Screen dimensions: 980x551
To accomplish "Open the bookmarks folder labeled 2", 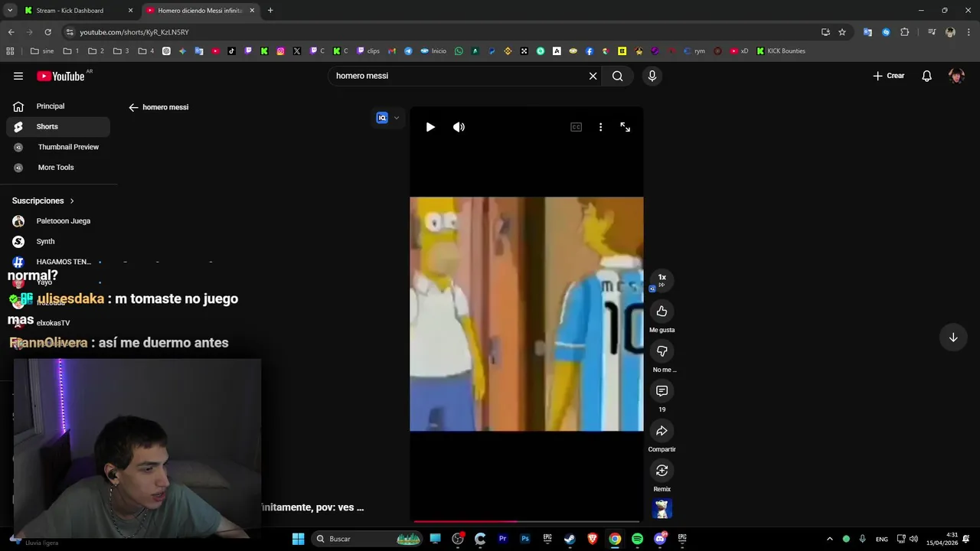I will coord(96,51).
